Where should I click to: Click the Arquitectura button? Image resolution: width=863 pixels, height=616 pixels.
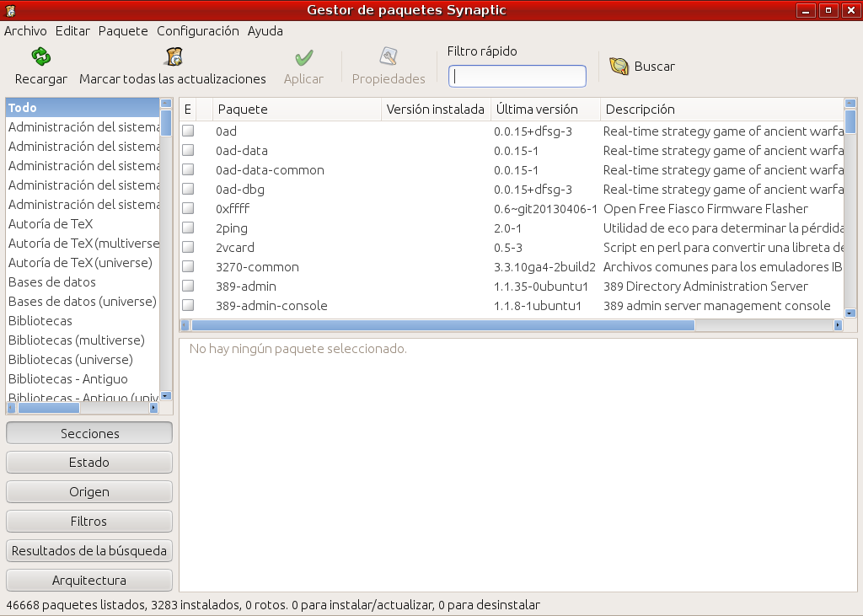(x=89, y=581)
